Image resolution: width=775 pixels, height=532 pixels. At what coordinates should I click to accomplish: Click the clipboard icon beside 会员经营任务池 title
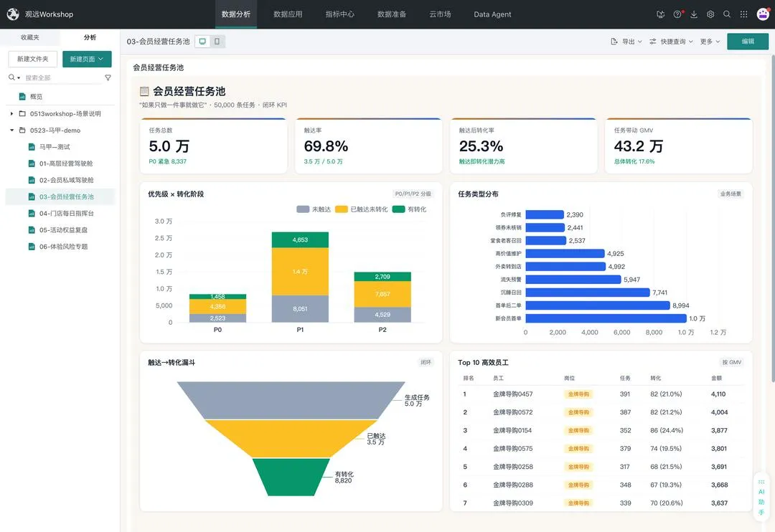144,91
